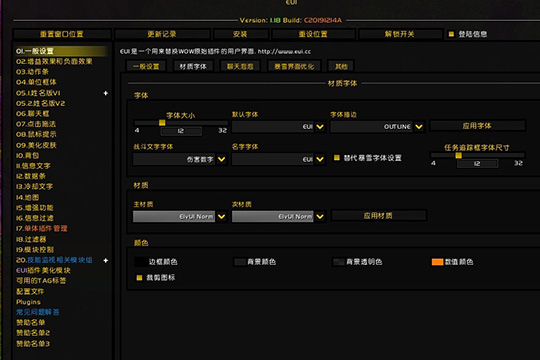Click the 重置窗口位置 button

pos(62,34)
